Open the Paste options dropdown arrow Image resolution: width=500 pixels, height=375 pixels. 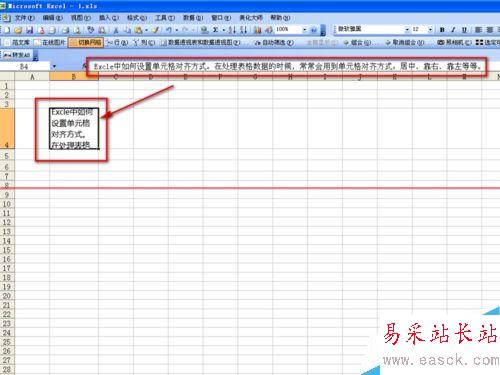[x=146, y=30]
